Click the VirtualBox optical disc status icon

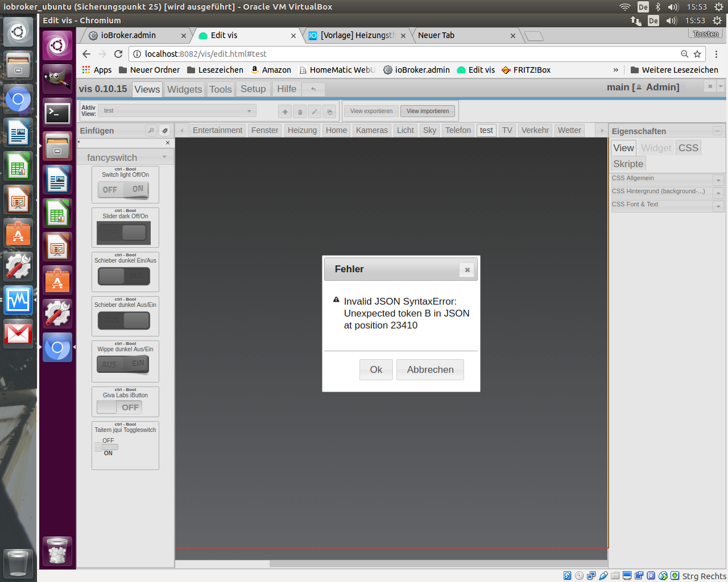point(579,576)
